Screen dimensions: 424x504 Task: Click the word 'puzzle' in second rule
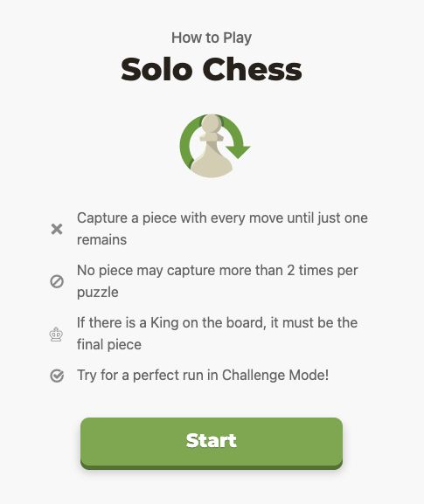97,293
